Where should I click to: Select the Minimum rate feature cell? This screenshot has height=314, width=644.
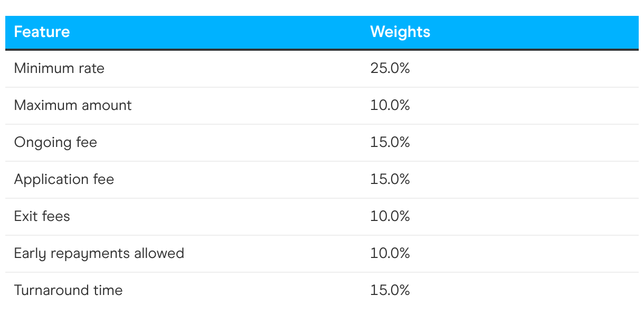click(59, 68)
